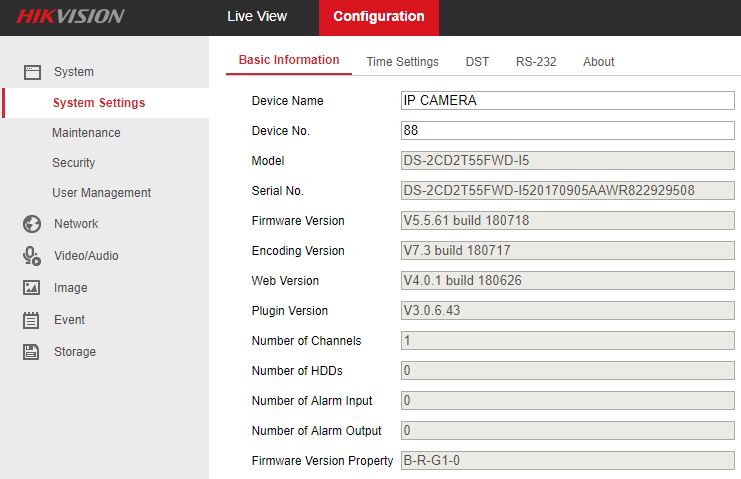Switch to Basic Information tab
The height and width of the screenshot is (479, 741).
[x=289, y=60]
